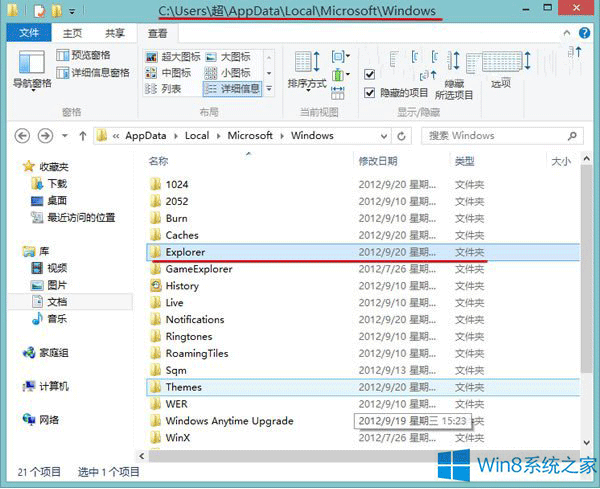
Task: Select the Explorer folder row
Action: (x=363, y=252)
